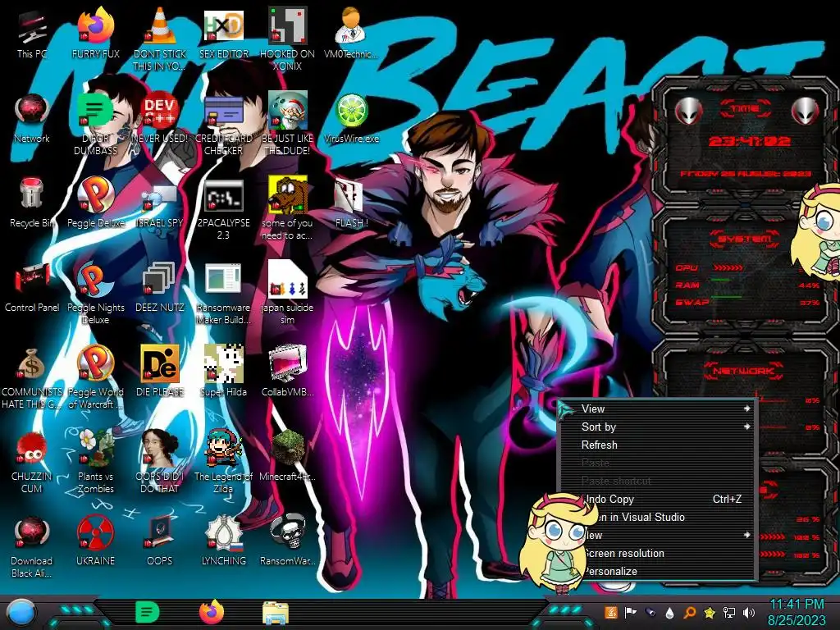Screen dimensions: 840x630
Task: Select the Super Hilda shortcut
Action: 223,372
